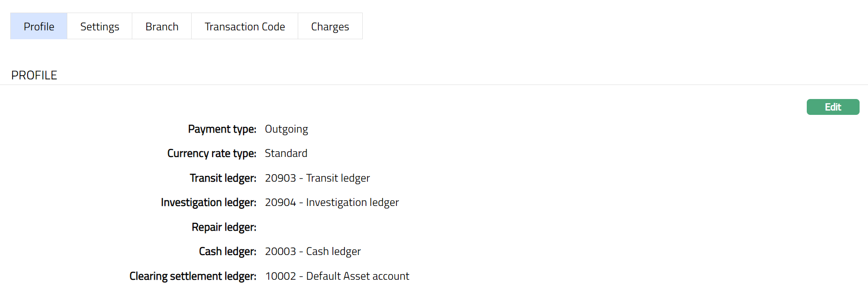Go to the Branch tab
The height and width of the screenshot is (290, 868).
(162, 27)
